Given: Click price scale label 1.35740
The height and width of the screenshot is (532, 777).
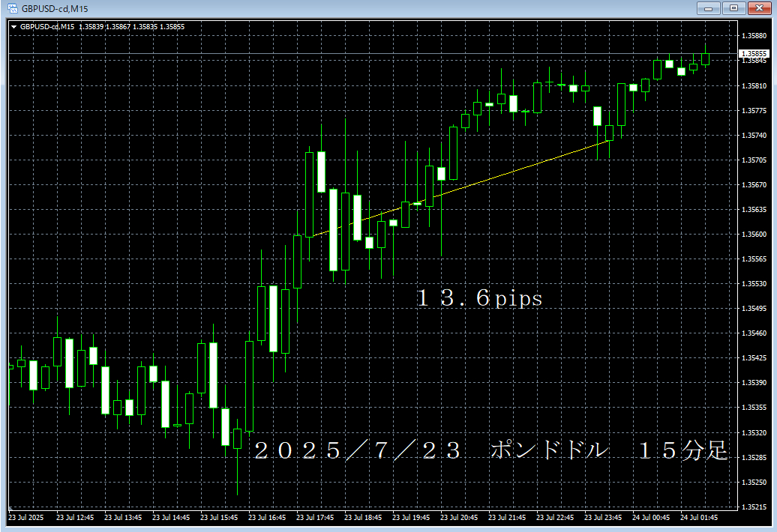Looking at the screenshot, I should pyautogui.click(x=754, y=135).
